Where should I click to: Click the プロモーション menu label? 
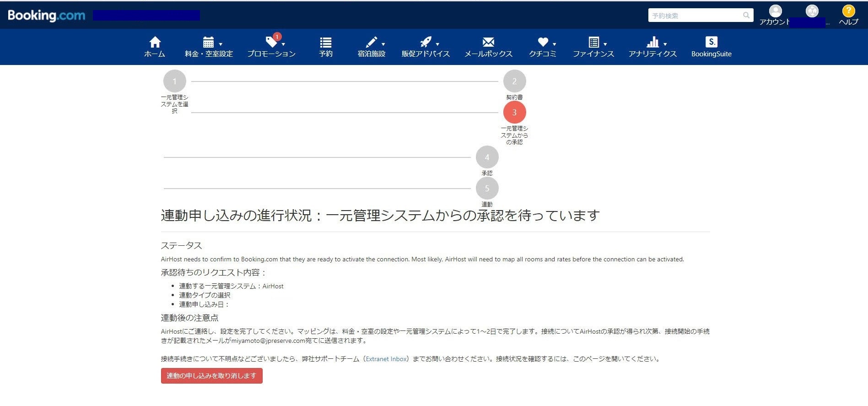pyautogui.click(x=271, y=54)
